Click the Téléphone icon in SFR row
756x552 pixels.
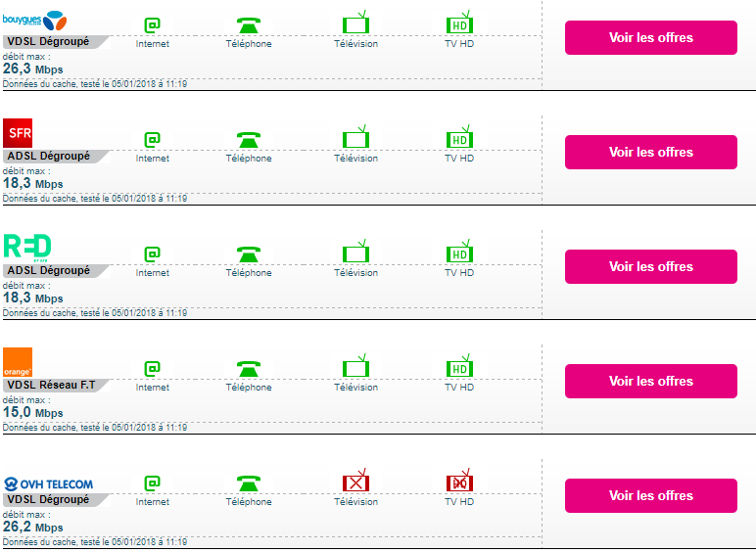[249, 140]
